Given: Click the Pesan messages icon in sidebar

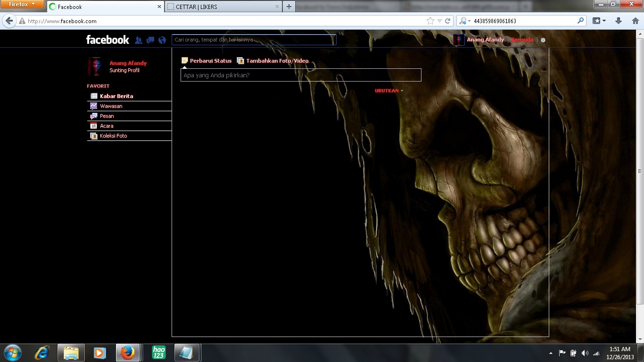Looking at the screenshot, I should click(94, 116).
